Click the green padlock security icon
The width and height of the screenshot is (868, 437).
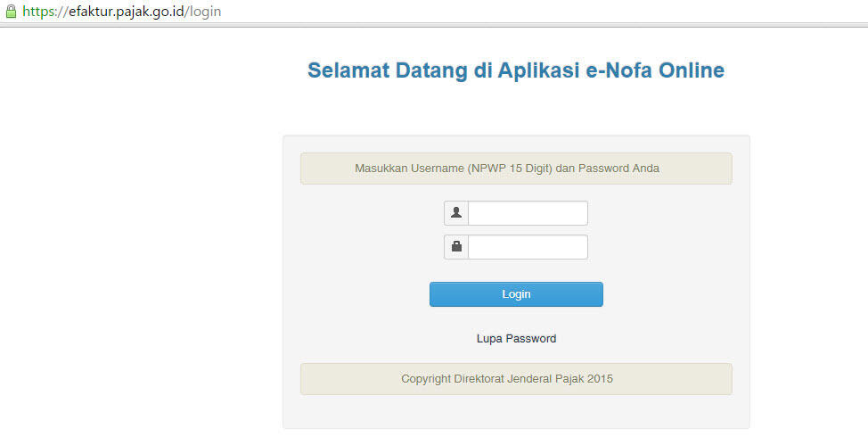tap(11, 11)
